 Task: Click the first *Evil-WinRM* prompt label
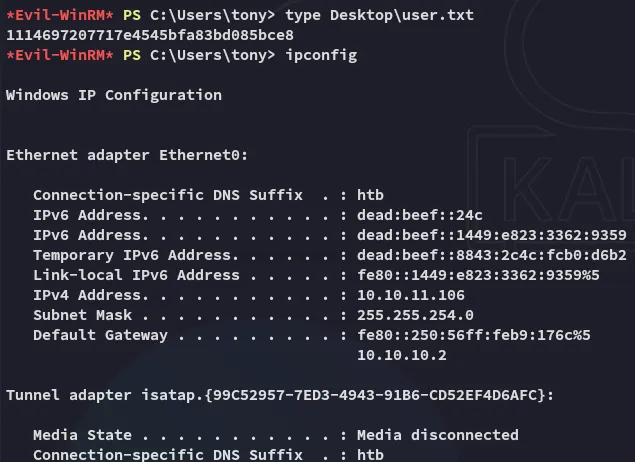coord(59,16)
